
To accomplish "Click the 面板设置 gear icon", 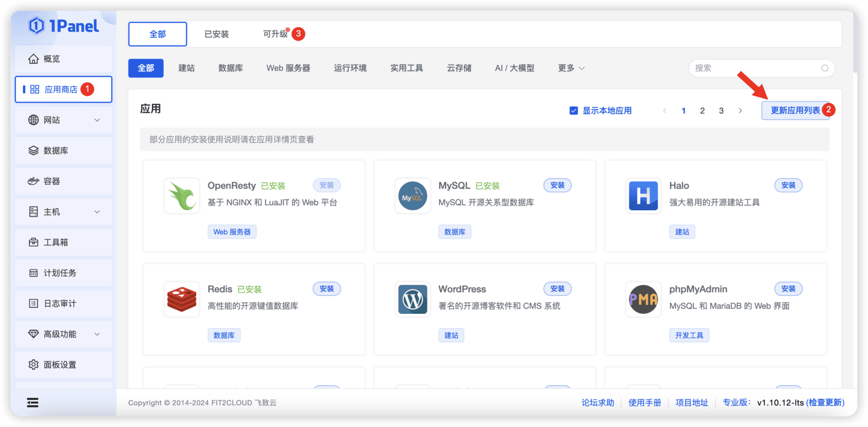I will (x=34, y=365).
